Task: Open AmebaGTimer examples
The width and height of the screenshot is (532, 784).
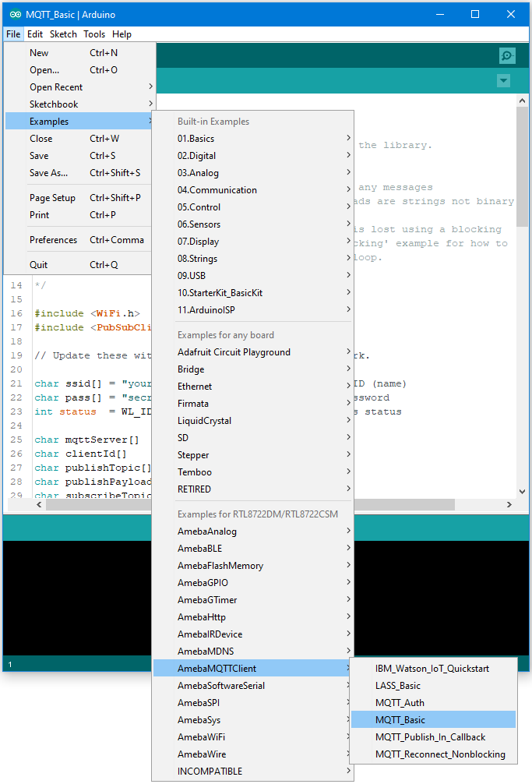Action: pyautogui.click(x=253, y=600)
